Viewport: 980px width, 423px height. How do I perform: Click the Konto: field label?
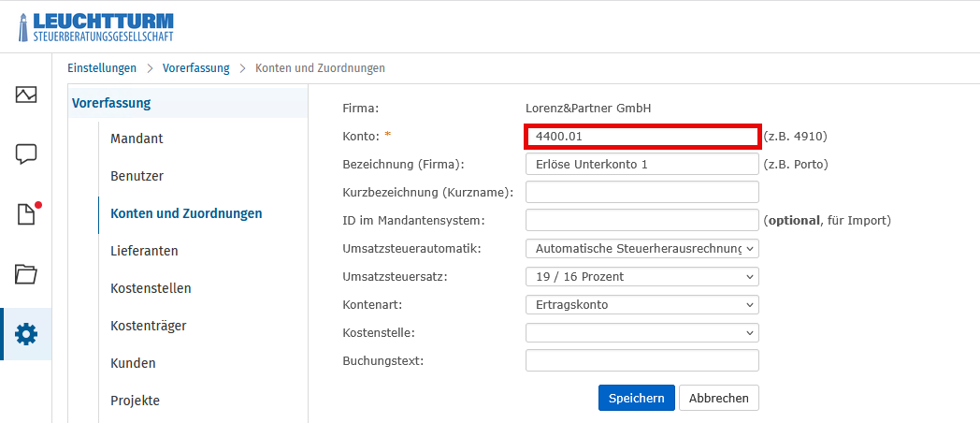click(x=363, y=136)
